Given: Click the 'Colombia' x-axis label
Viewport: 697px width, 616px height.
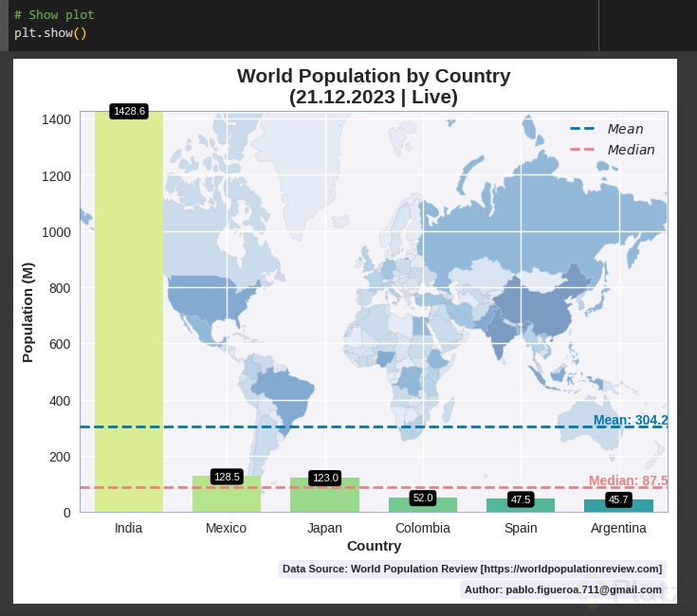Looking at the screenshot, I should (423, 528).
